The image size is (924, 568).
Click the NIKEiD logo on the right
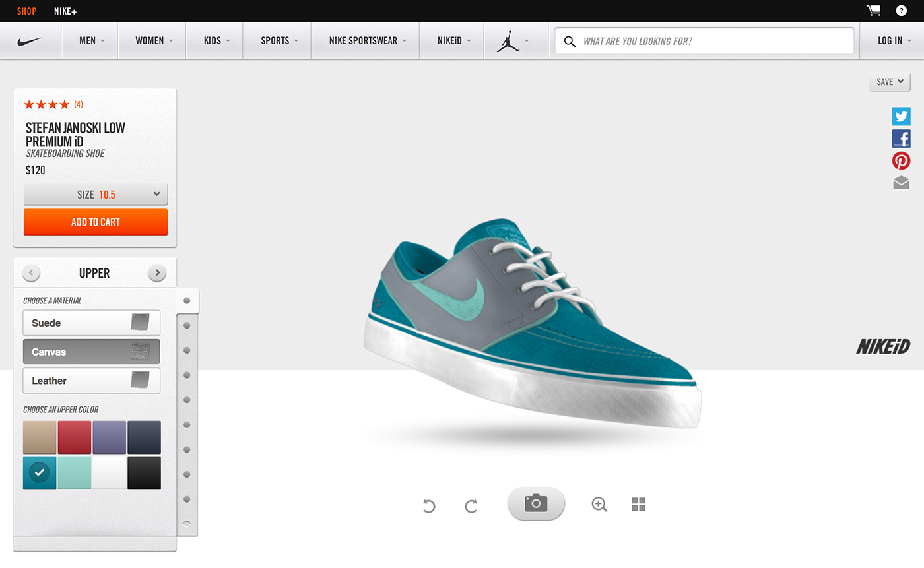pos(883,346)
